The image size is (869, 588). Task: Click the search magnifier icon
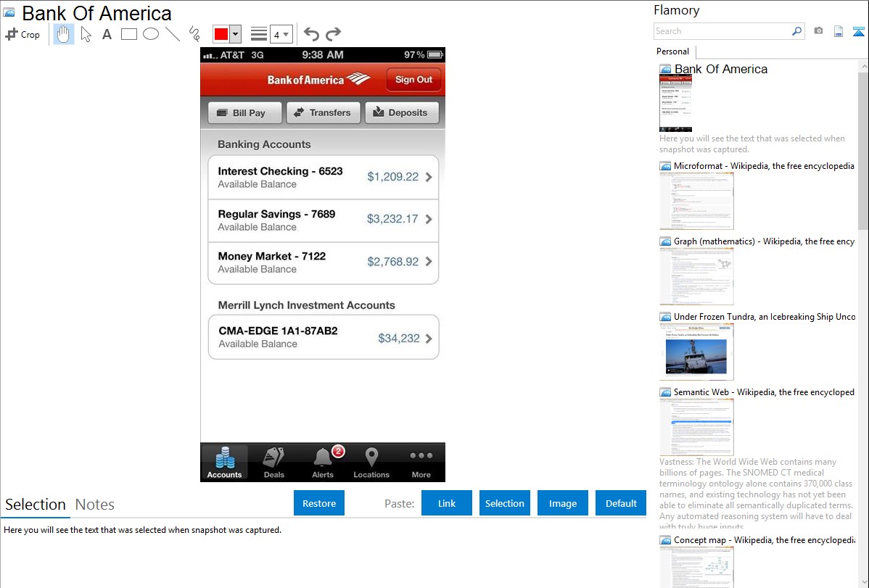797,31
